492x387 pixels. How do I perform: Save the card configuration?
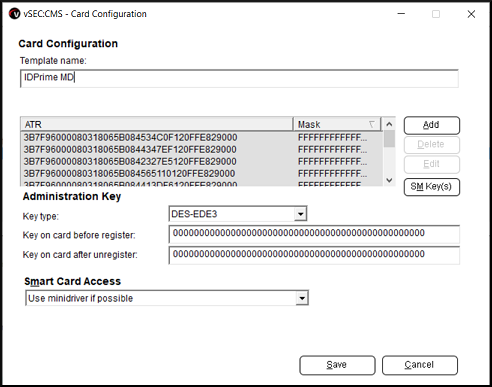pos(337,365)
